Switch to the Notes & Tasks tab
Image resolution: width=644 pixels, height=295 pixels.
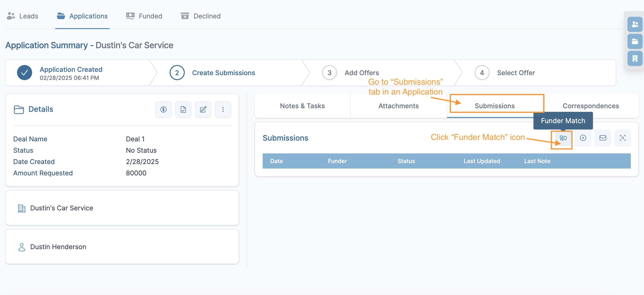tap(302, 106)
